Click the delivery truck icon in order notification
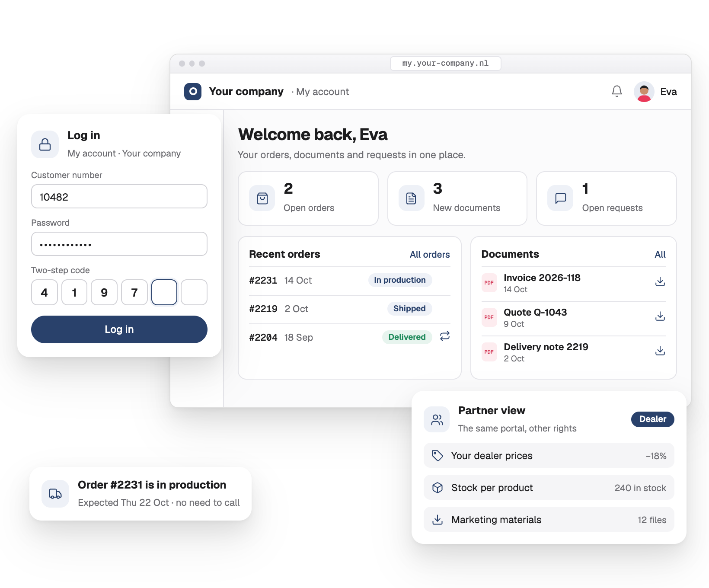Image resolution: width=709 pixels, height=588 pixels. (x=55, y=494)
